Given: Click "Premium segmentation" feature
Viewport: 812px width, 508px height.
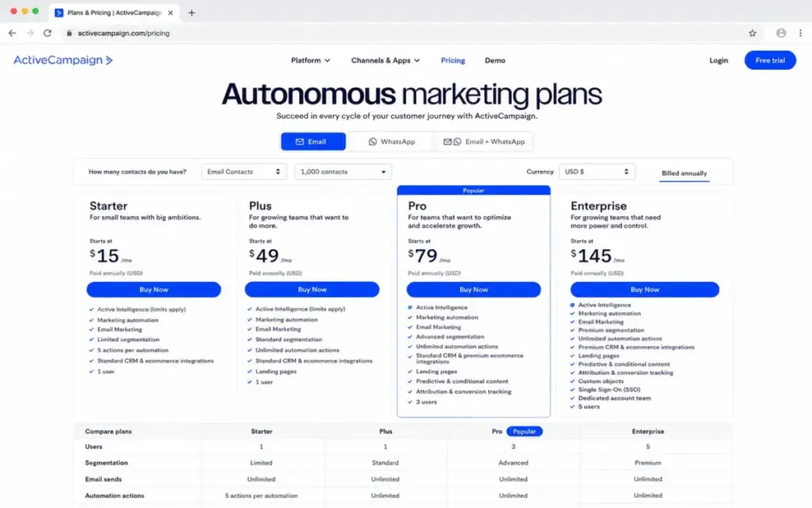Looking at the screenshot, I should [611, 330].
